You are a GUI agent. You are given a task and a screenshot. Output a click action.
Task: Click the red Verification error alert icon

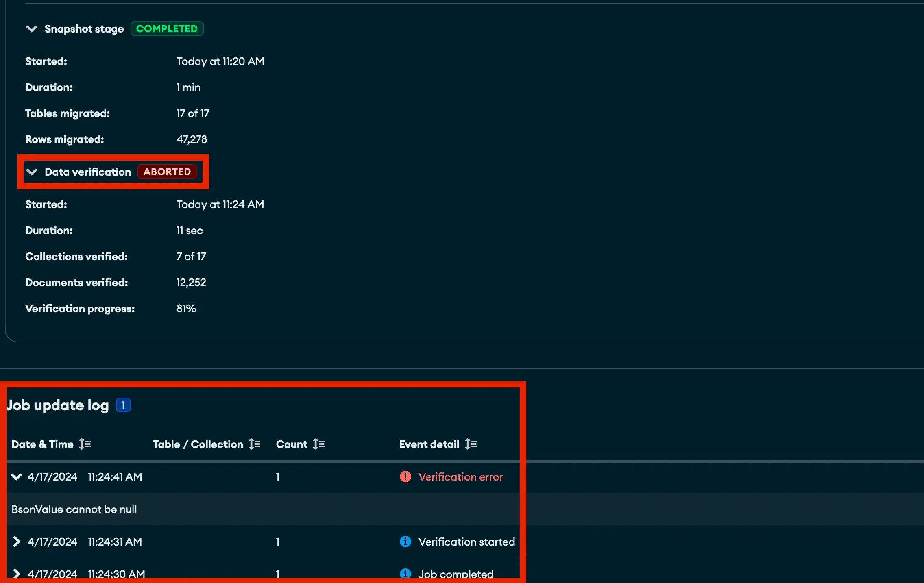coord(405,477)
